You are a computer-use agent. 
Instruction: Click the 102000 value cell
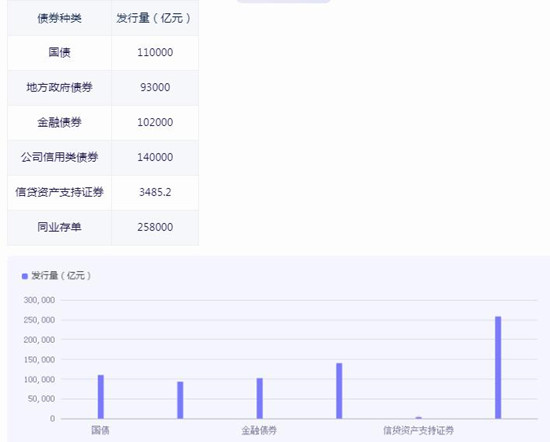(155, 122)
